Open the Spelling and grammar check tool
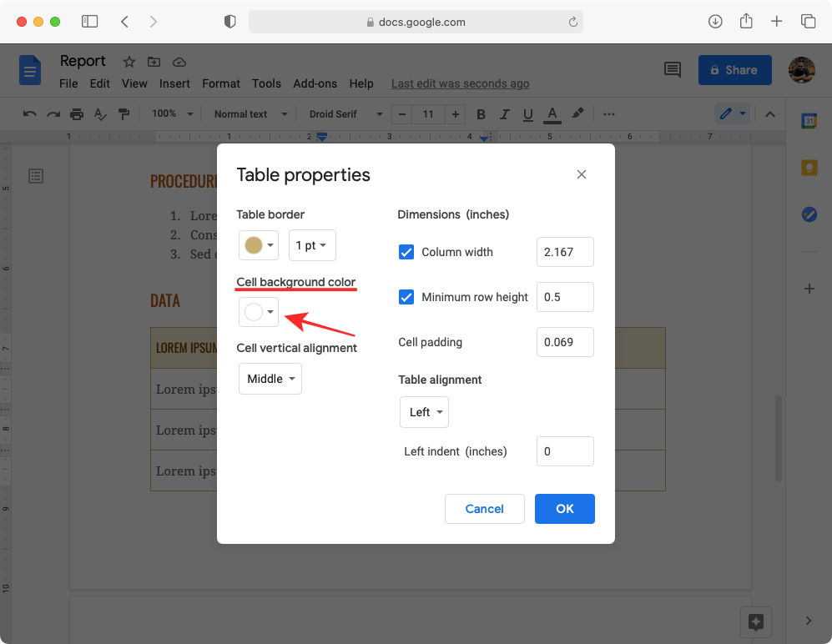 (x=99, y=114)
